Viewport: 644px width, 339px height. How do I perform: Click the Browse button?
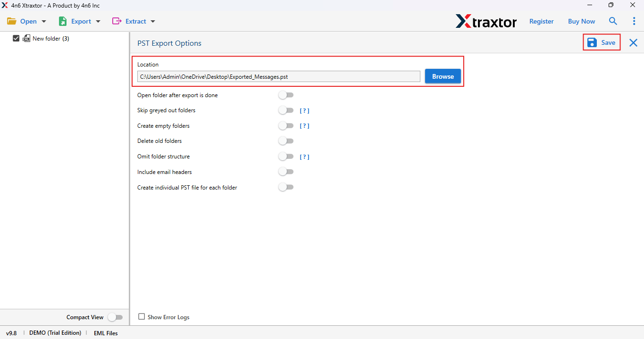coord(442,76)
